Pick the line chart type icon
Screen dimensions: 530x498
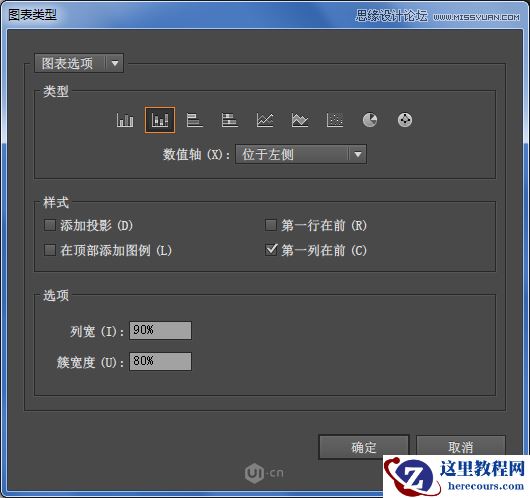[265, 120]
